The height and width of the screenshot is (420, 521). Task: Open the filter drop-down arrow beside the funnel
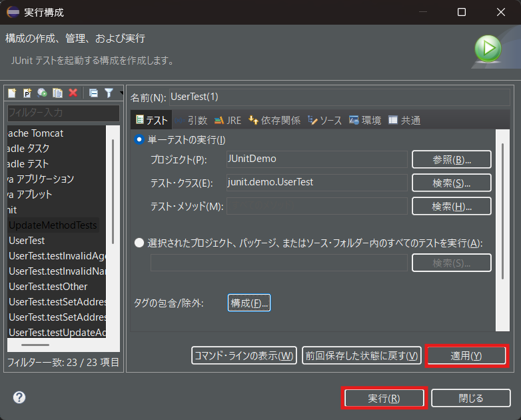tap(121, 93)
